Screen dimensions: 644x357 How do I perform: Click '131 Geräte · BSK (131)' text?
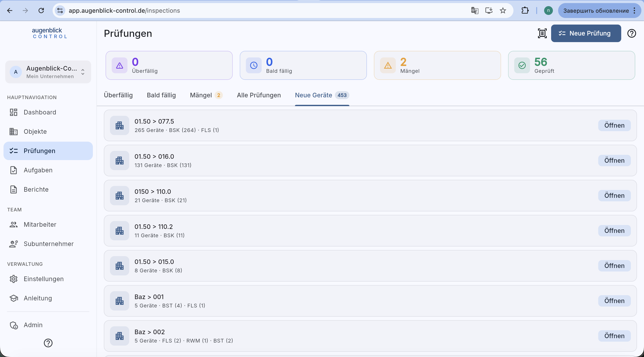coord(163,165)
